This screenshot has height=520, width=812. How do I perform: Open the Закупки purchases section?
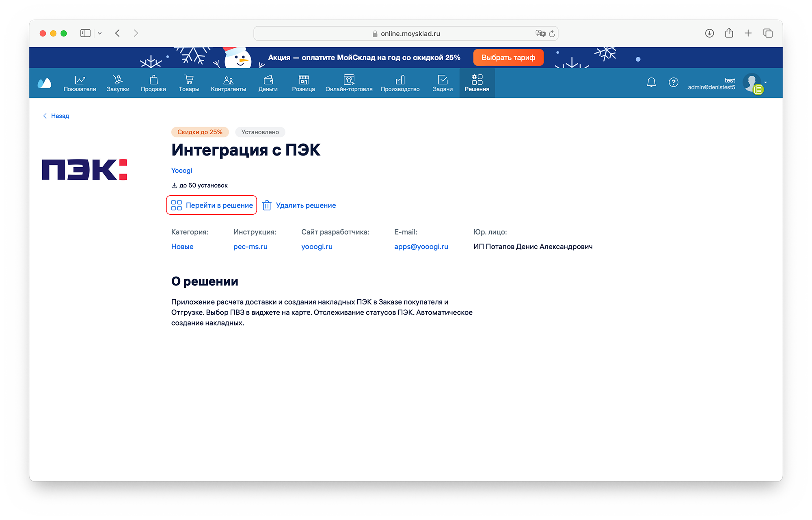coord(118,83)
